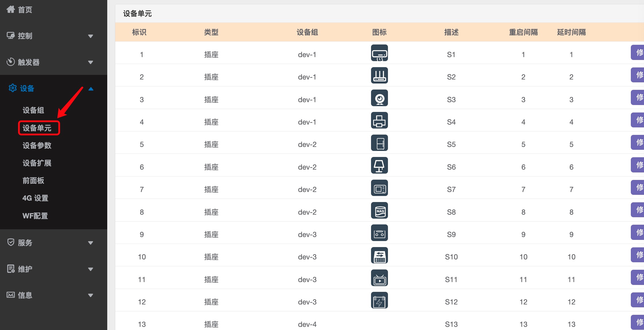
Task: Open the 前面板 submenu item
Action: pos(33,180)
